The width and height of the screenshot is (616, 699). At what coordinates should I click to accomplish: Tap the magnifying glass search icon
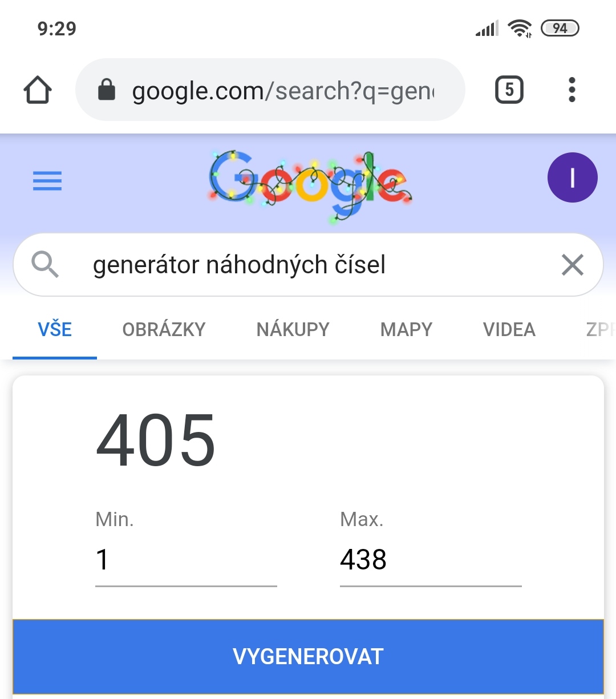45,265
